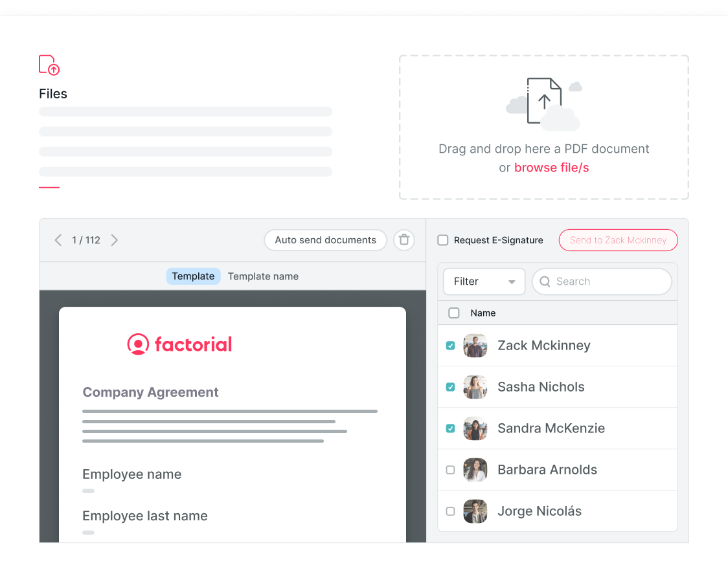The width and height of the screenshot is (728, 576).
Task: Open Zack Mckinney's avatar
Action: 475,346
